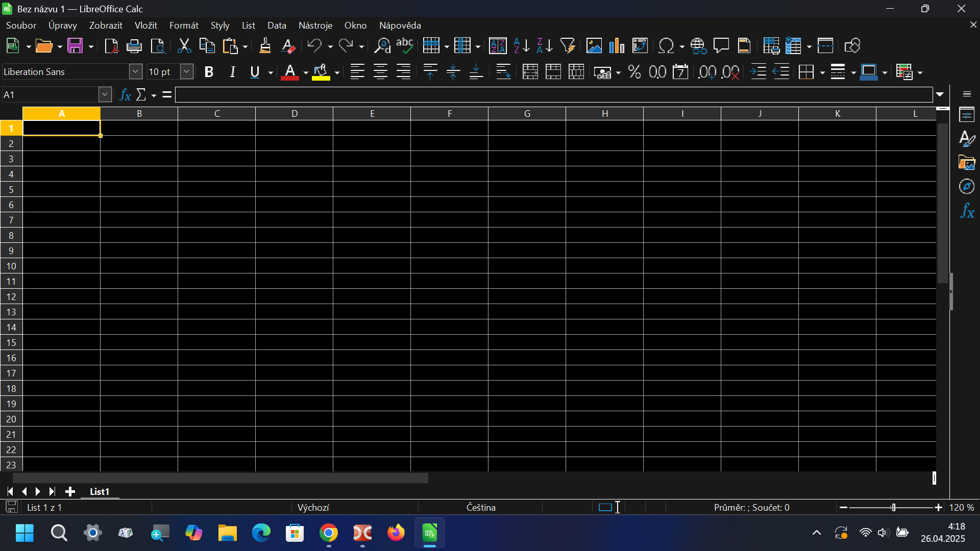Click zoom in plus button
The width and height of the screenshot is (980, 551).
[x=939, y=508]
